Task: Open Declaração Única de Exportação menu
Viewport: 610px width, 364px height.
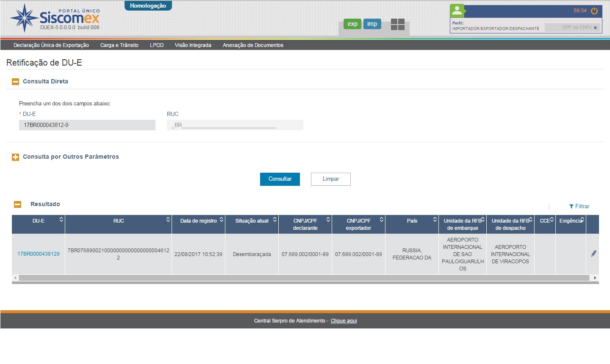Action: pyautogui.click(x=51, y=45)
